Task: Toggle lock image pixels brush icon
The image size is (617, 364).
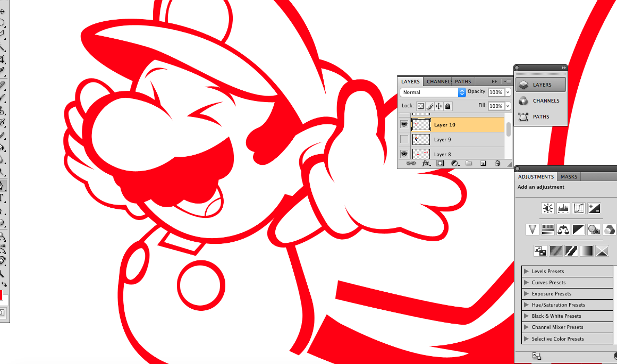Action: (430, 106)
